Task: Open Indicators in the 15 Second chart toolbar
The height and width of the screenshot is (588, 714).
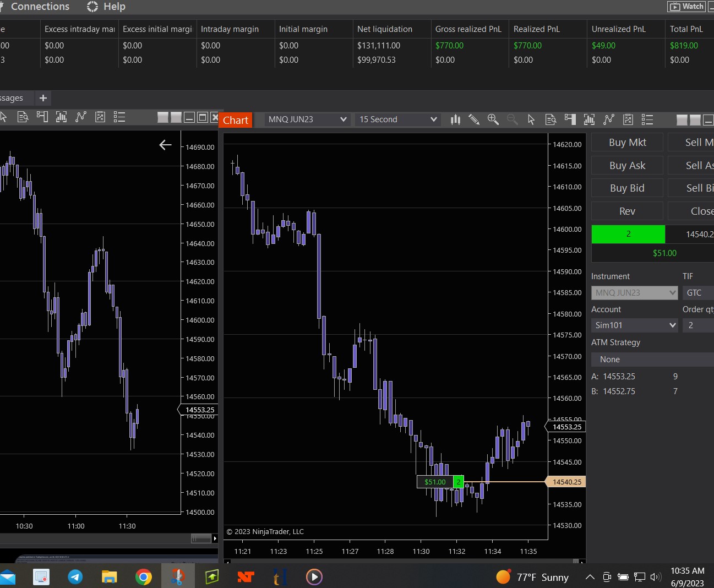Action: point(589,119)
